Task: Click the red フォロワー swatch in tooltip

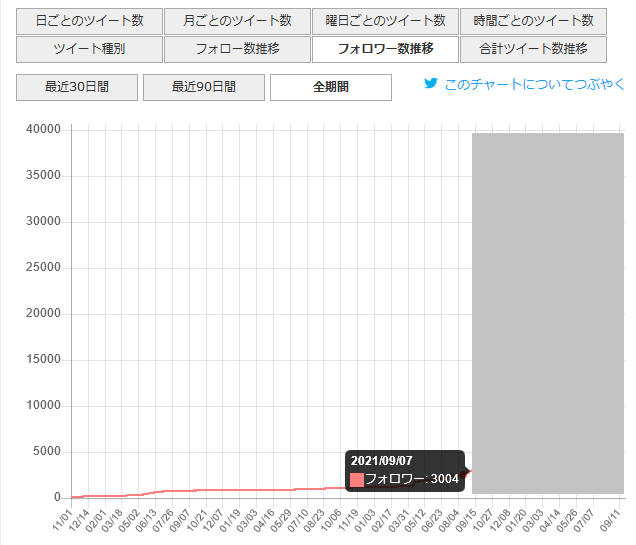Action: pos(357,480)
